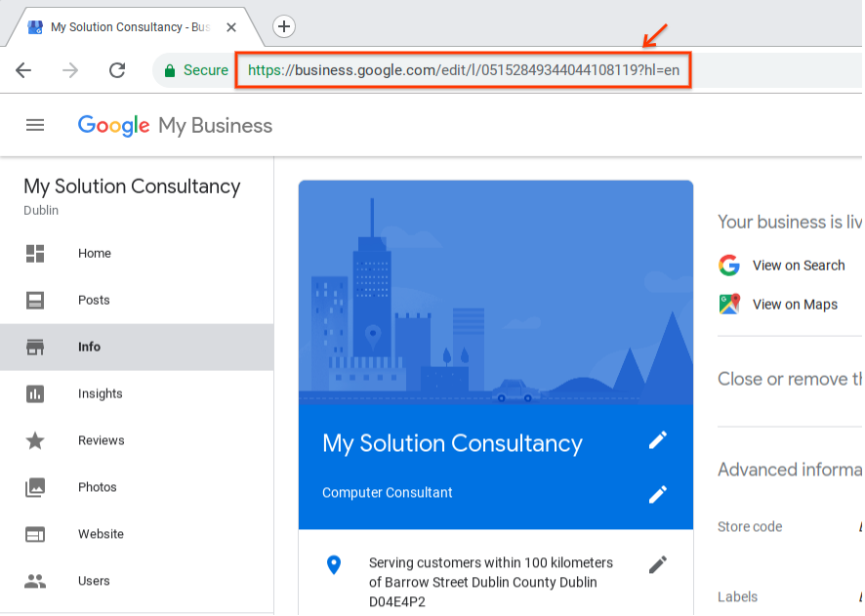Viewport: 865px width, 616px height.
Task: Click the location pin next to service area
Action: (335, 564)
